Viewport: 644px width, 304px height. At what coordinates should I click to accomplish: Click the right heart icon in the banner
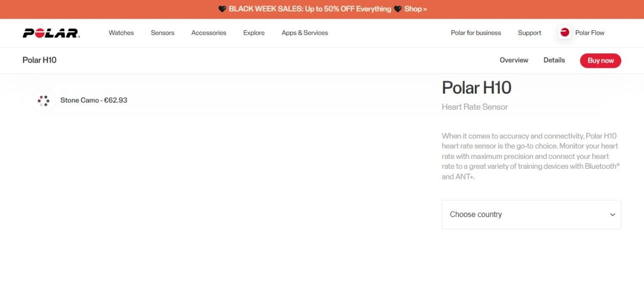pyautogui.click(x=397, y=9)
